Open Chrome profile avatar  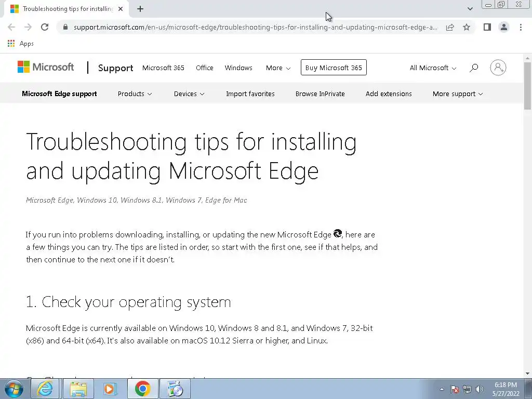coord(504,27)
